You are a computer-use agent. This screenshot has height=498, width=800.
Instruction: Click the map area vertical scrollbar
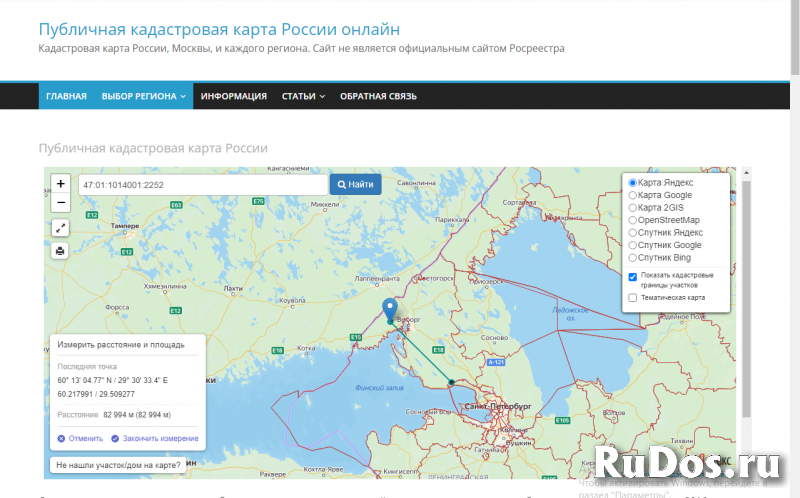[x=746, y=298]
